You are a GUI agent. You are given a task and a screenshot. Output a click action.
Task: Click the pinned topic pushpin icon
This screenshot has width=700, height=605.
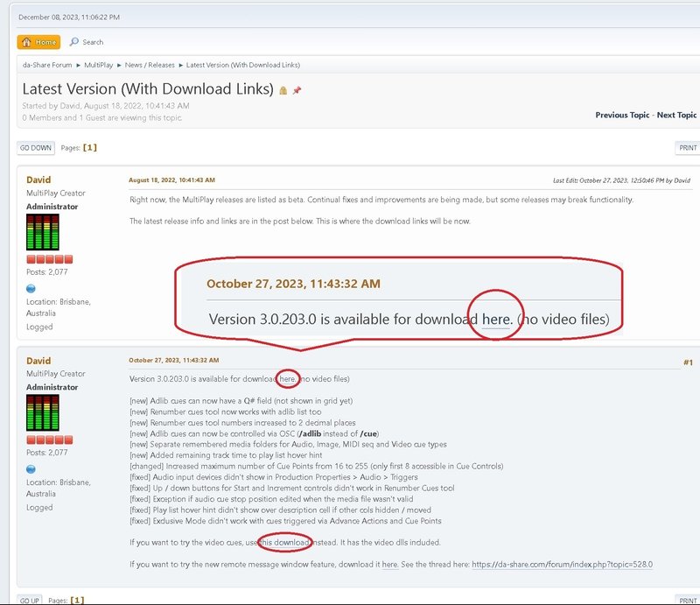296,89
